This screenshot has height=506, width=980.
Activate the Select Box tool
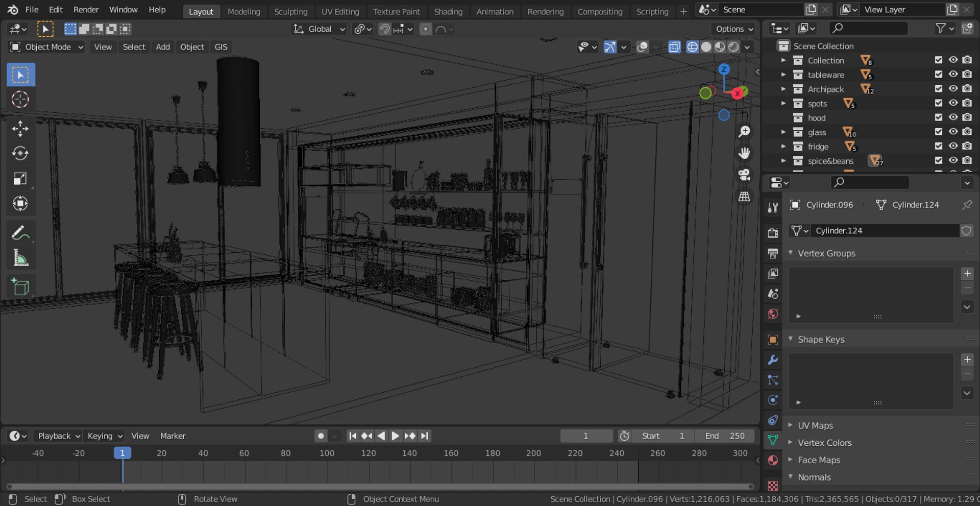tap(20, 75)
